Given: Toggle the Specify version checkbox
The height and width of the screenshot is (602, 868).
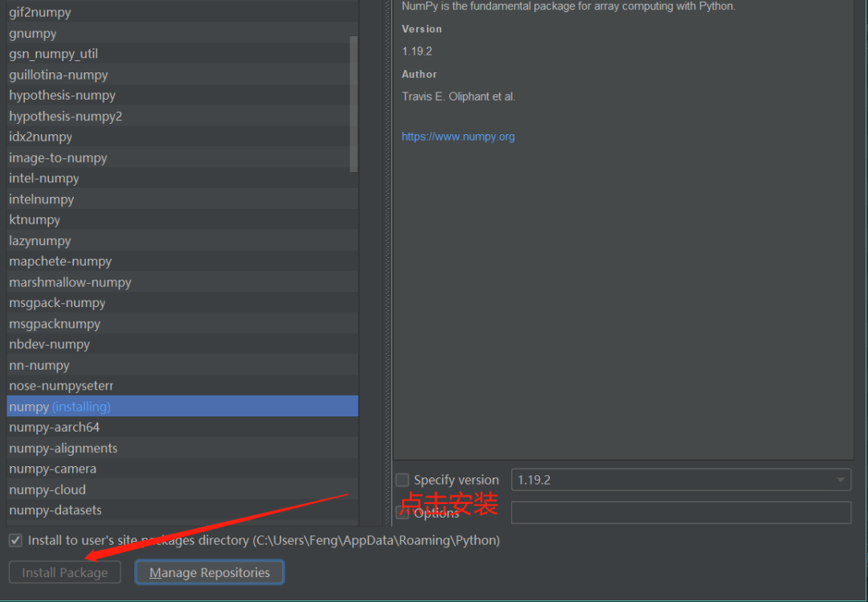Looking at the screenshot, I should click(403, 480).
